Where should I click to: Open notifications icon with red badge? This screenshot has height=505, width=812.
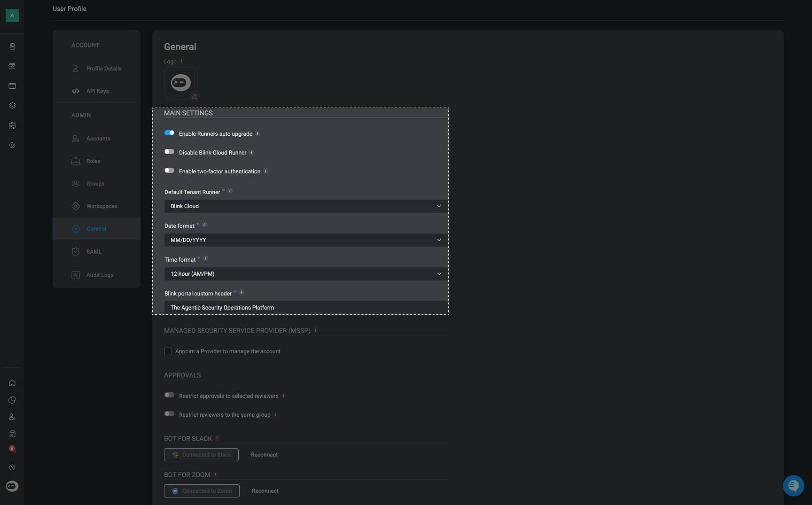point(12,449)
